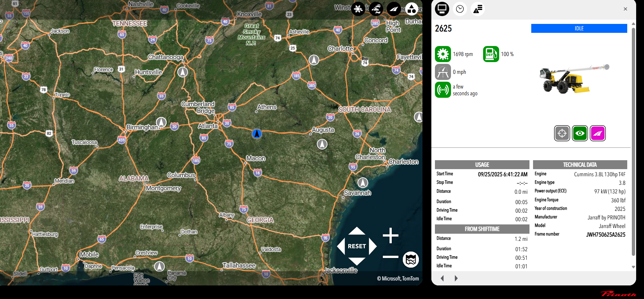
Task: Go to next vehicle with right arrow
Action: coord(456,278)
